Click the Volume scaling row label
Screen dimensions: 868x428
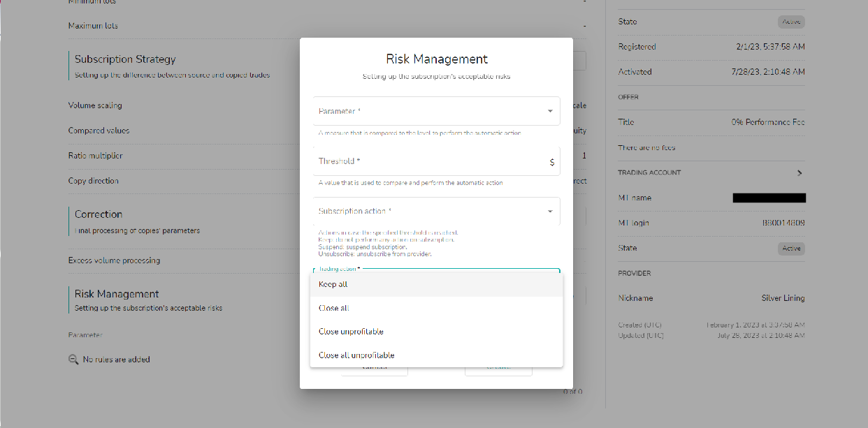point(95,105)
